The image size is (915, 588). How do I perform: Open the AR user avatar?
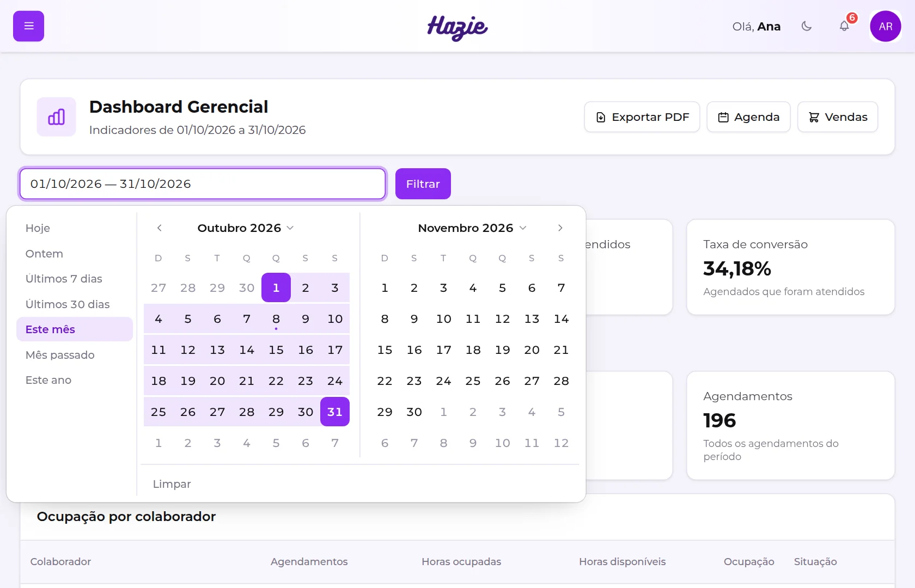point(885,26)
